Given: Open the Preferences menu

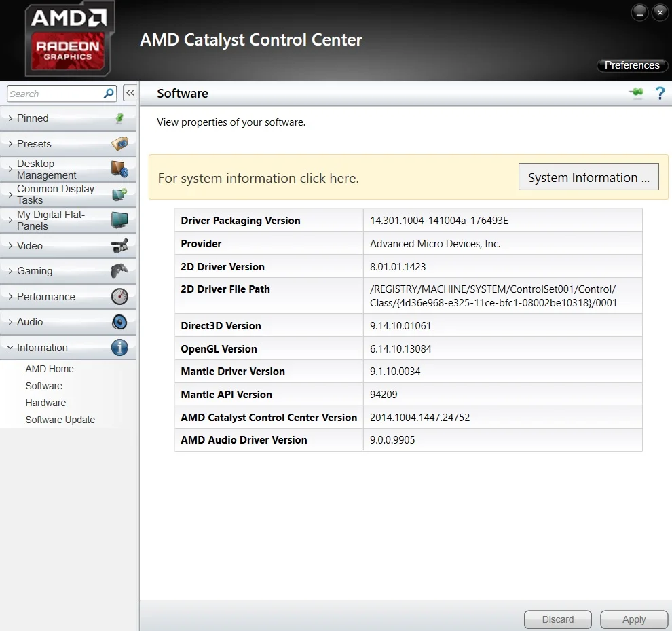Looking at the screenshot, I should pyautogui.click(x=632, y=65).
